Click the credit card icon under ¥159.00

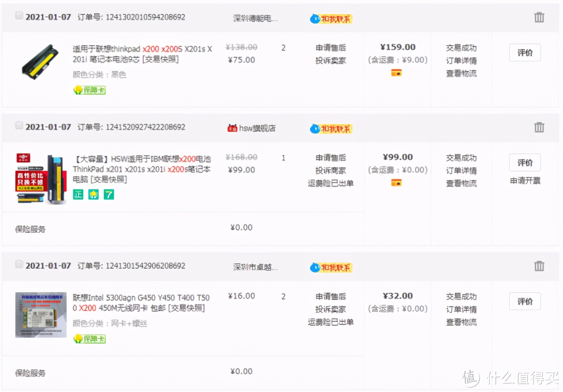tap(396, 73)
